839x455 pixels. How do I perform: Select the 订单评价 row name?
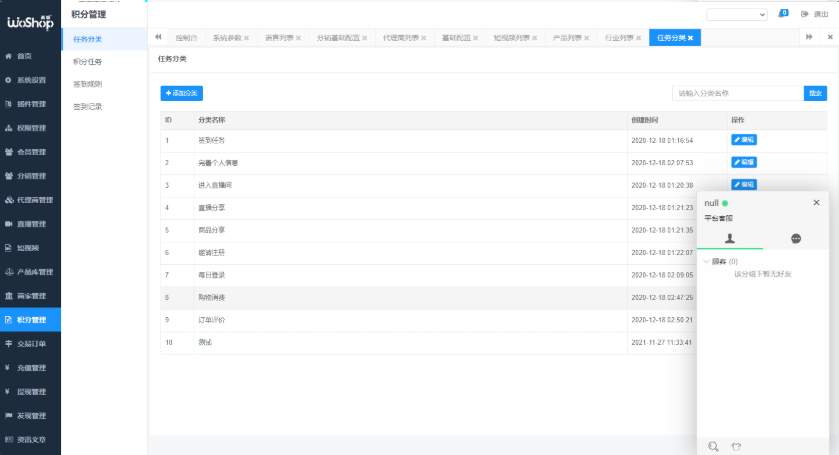click(x=211, y=320)
